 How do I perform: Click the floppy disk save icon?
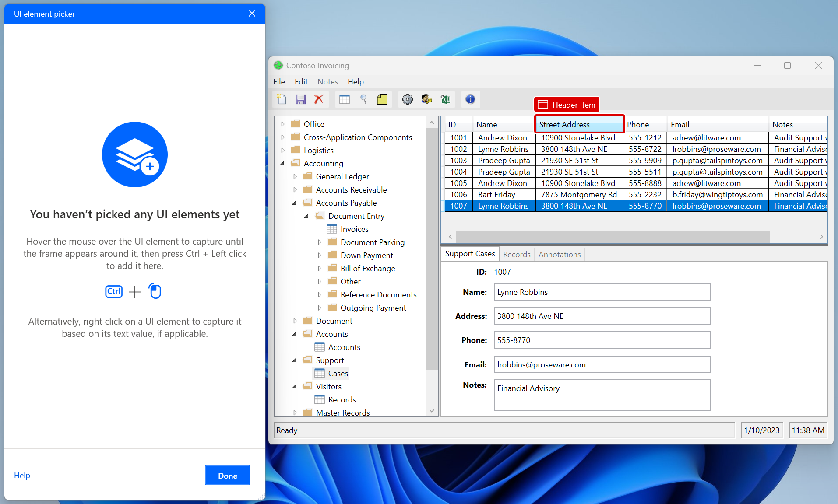pyautogui.click(x=300, y=99)
